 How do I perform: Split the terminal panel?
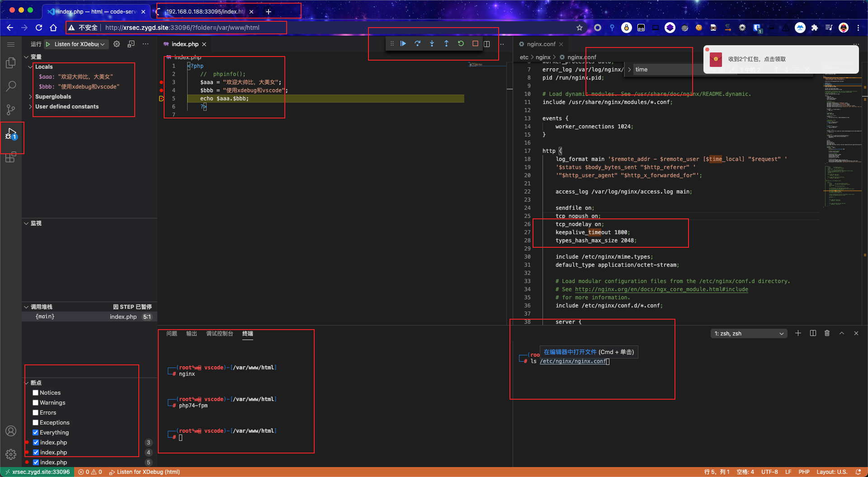(813, 333)
